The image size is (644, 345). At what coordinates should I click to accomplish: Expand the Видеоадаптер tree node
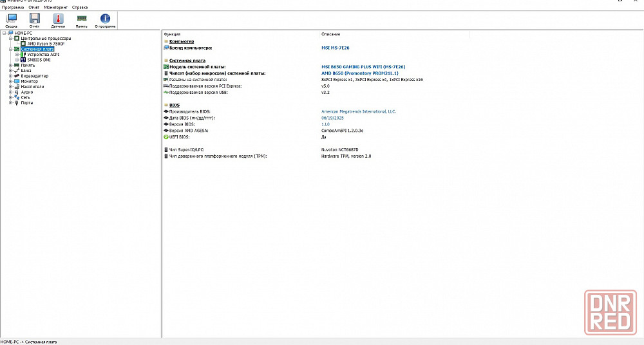point(11,76)
